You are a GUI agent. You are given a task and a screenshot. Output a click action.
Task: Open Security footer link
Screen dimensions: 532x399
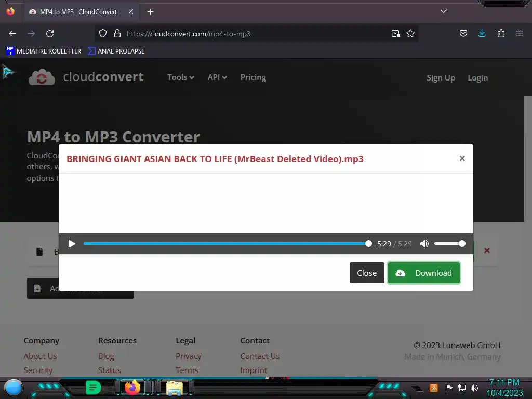(x=38, y=370)
